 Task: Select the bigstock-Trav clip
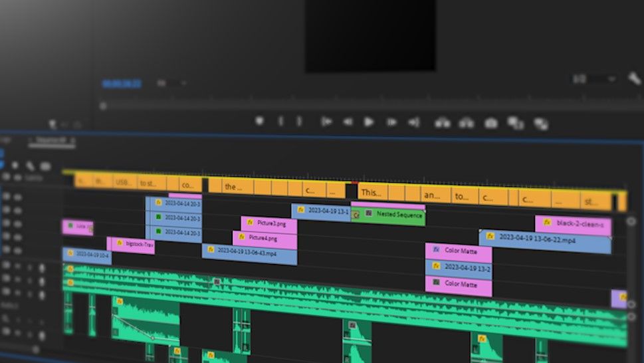131,245
